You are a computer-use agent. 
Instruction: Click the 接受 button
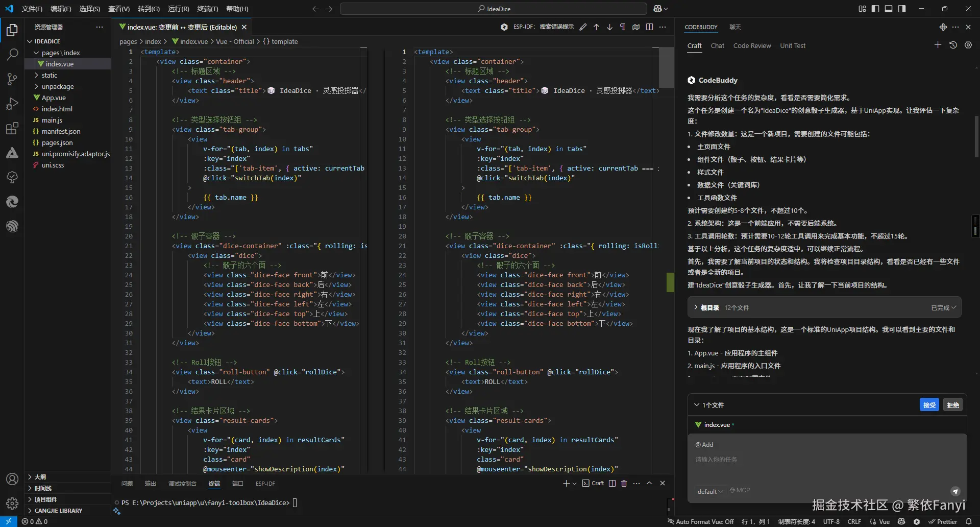pos(929,405)
